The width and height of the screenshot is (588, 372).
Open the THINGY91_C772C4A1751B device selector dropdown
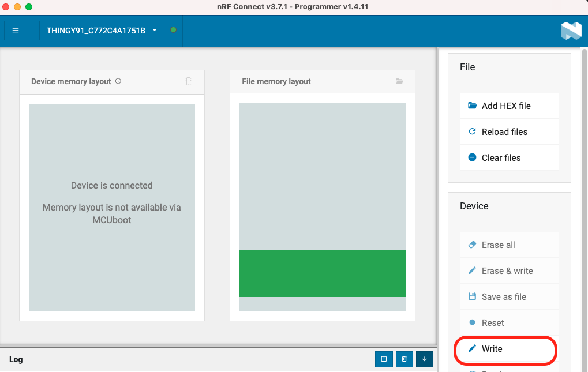[x=102, y=31]
